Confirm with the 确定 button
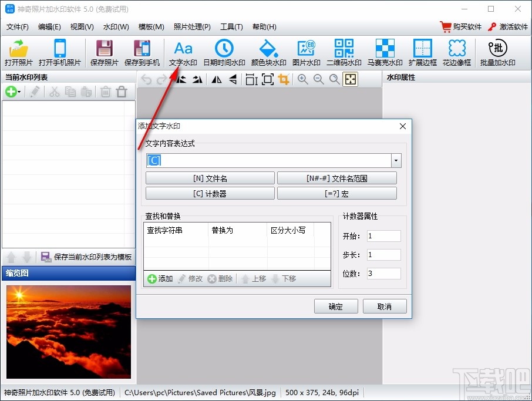 coord(336,306)
